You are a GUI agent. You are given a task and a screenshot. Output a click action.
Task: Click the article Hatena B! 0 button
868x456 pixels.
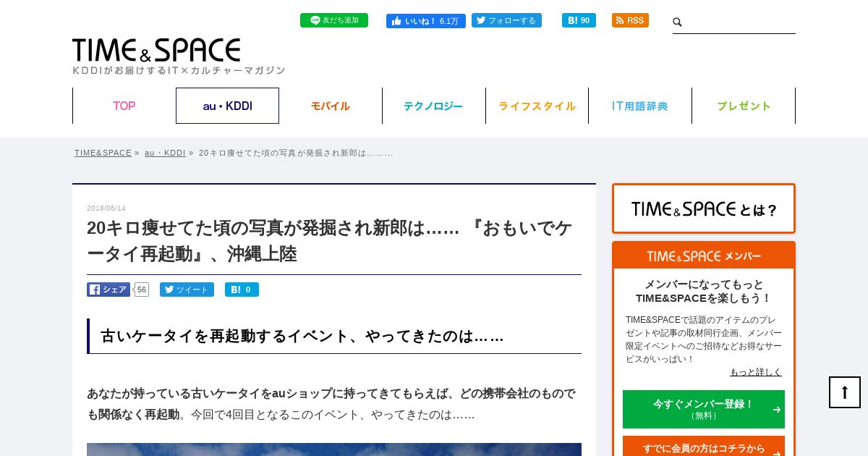[242, 290]
